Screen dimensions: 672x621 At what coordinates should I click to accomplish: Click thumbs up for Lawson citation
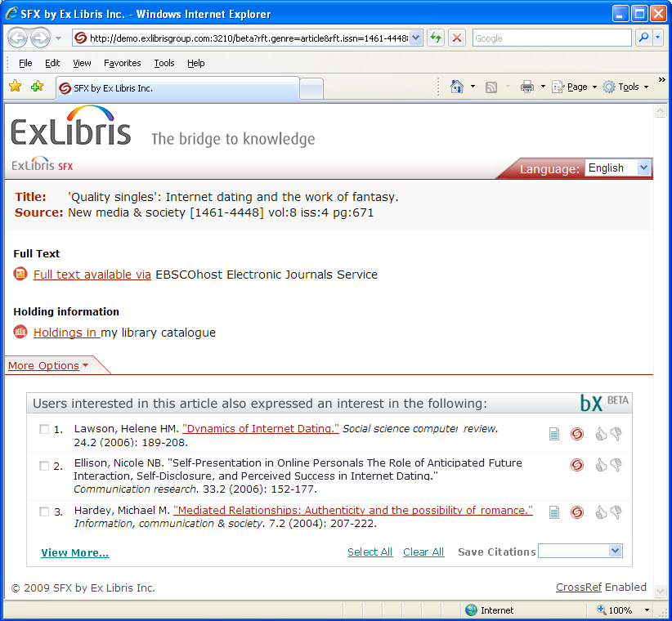pyautogui.click(x=601, y=434)
